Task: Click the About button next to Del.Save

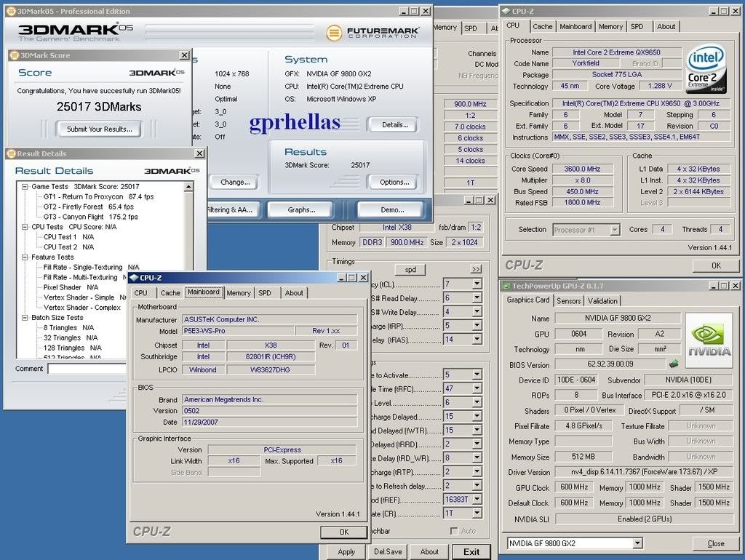Action: coord(429,551)
